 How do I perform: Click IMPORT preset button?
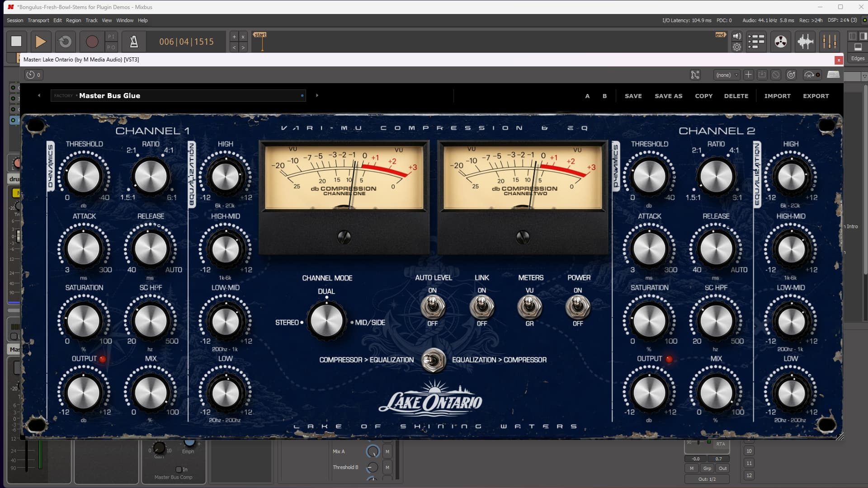pyautogui.click(x=778, y=96)
